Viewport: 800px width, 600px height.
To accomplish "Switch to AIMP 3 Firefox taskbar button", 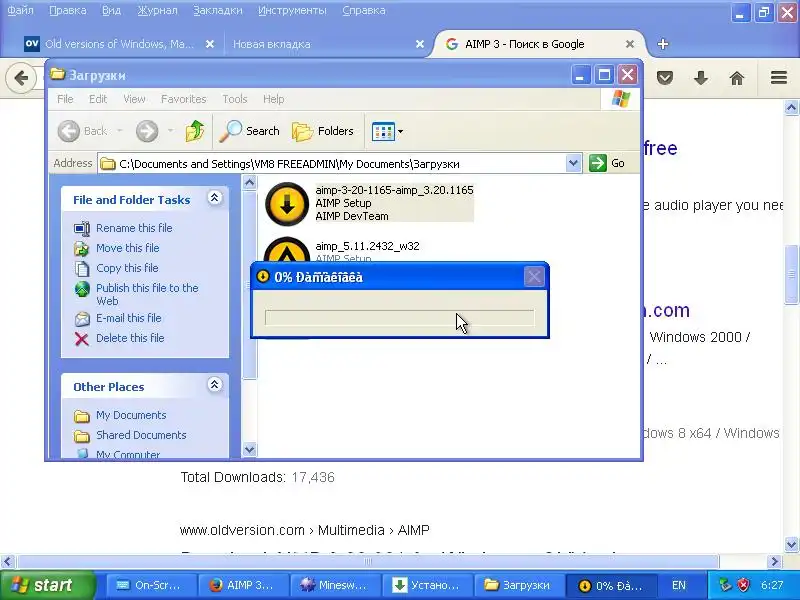I will 243,585.
